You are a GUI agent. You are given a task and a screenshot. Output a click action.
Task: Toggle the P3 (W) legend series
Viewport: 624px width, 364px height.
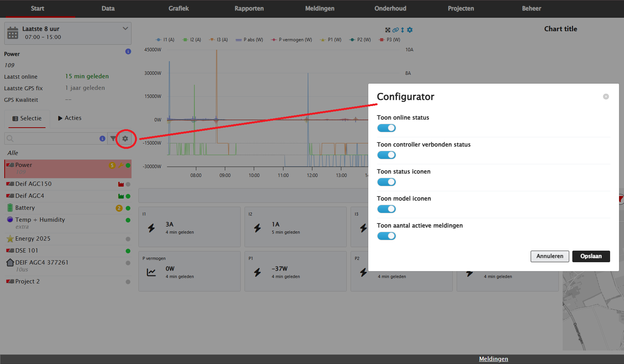390,40
